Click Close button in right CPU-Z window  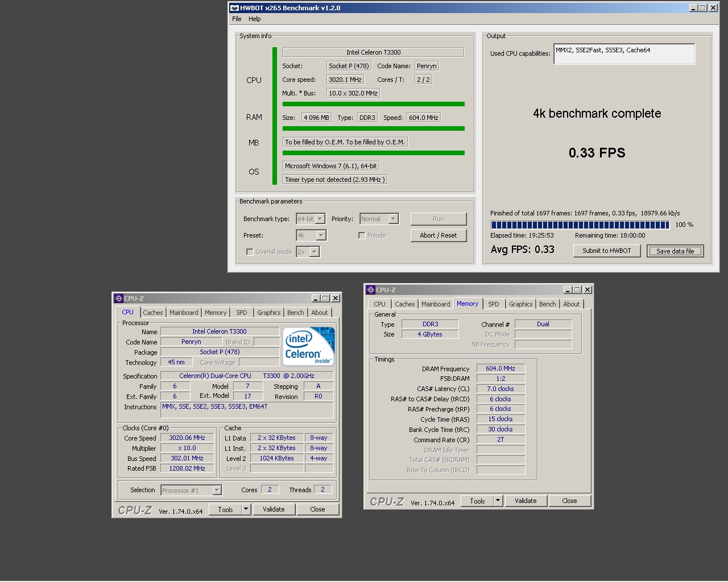click(569, 501)
